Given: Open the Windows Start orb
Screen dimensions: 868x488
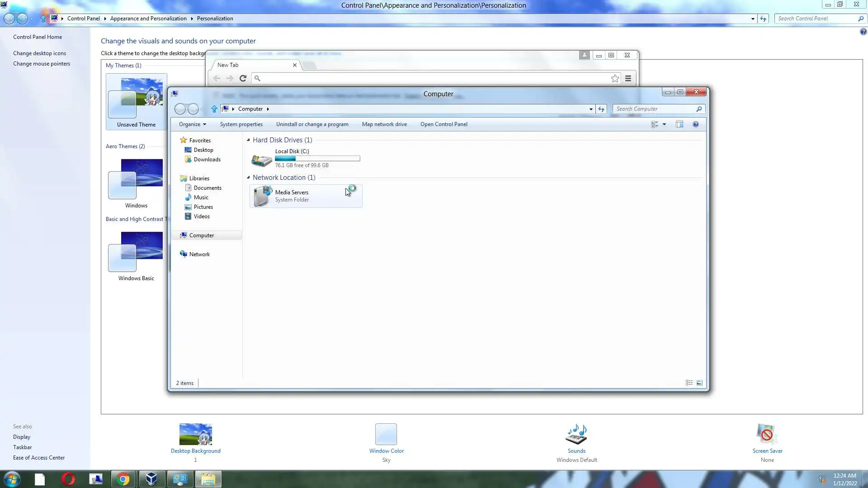Looking at the screenshot, I should tap(12, 479).
